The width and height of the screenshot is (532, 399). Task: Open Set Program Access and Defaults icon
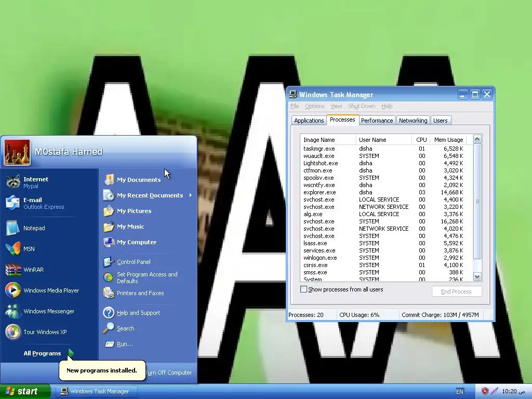[109, 277]
